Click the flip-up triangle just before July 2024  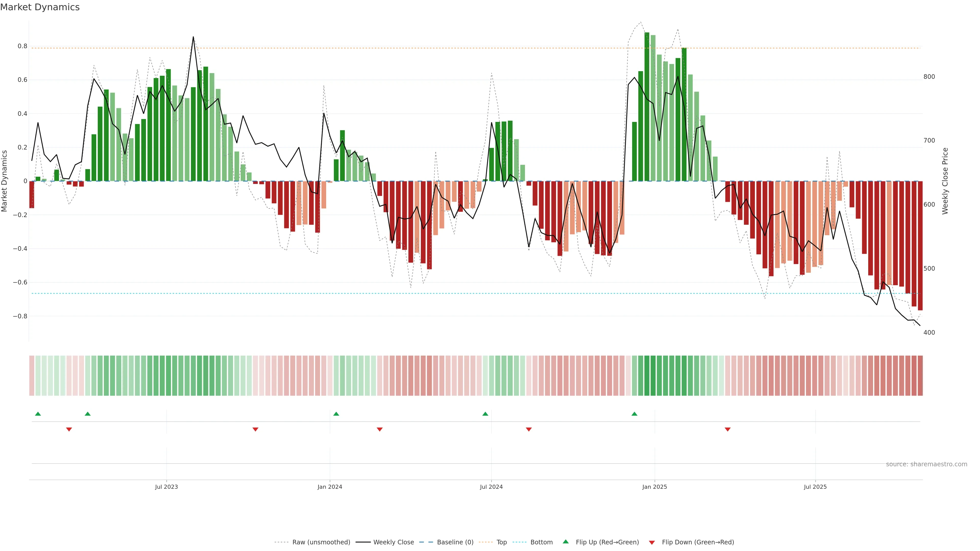pyautogui.click(x=485, y=414)
